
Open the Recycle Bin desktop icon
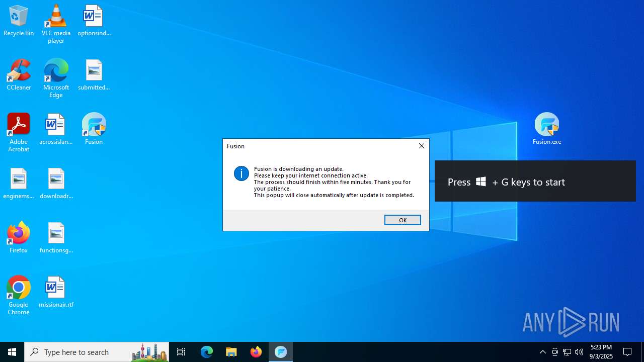(x=19, y=21)
